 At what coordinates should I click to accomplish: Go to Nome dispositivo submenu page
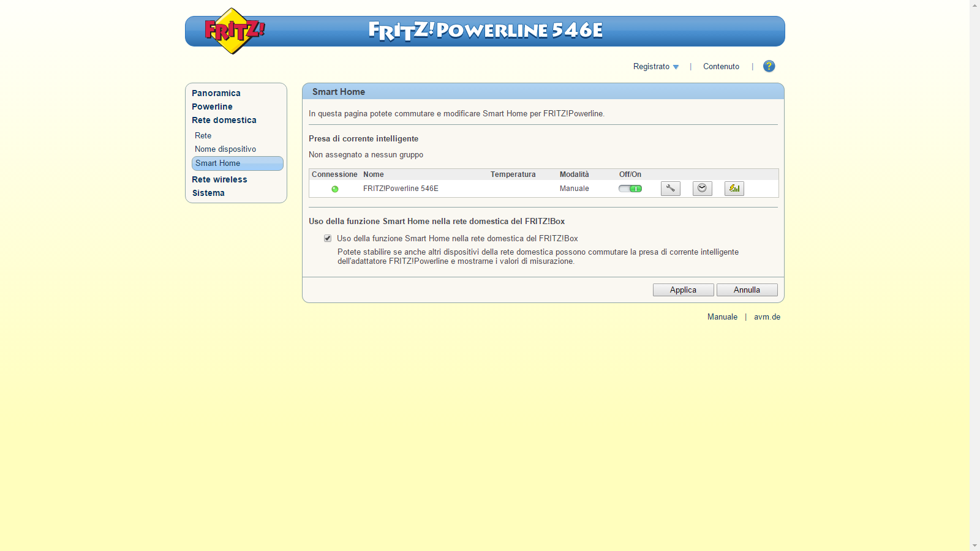(225, 149)
